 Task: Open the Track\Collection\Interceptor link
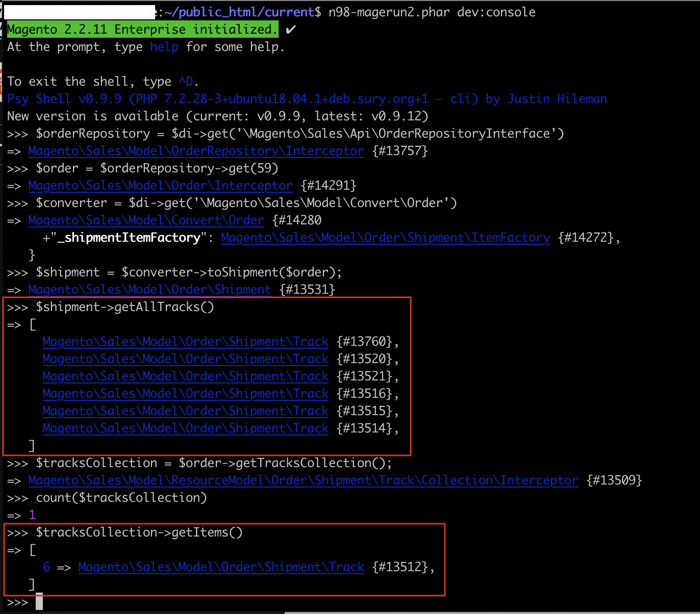pos(304,480)
